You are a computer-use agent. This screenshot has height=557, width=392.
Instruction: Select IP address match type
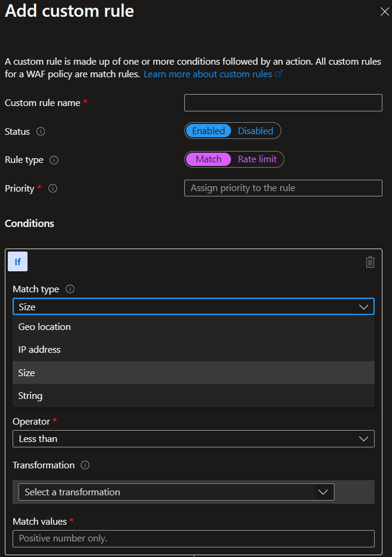point(39,350)
